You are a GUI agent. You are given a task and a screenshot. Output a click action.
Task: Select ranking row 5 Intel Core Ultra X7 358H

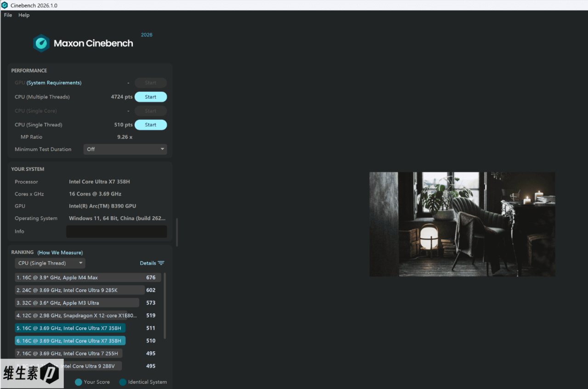(70, 328)
